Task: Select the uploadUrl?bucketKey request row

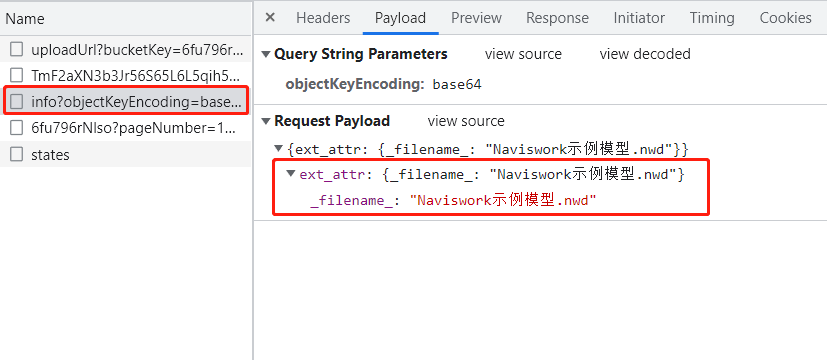Action: pyautogui.click(x=126, y=50)
